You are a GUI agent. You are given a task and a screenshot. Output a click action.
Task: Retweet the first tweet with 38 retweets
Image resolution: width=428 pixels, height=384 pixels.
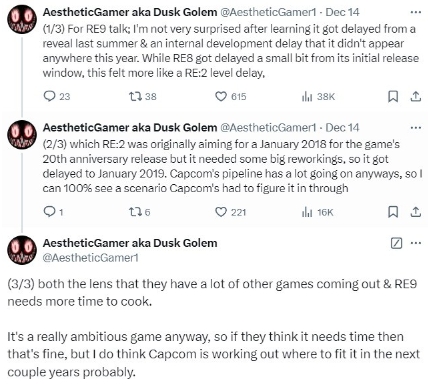[x=142, y=97]
